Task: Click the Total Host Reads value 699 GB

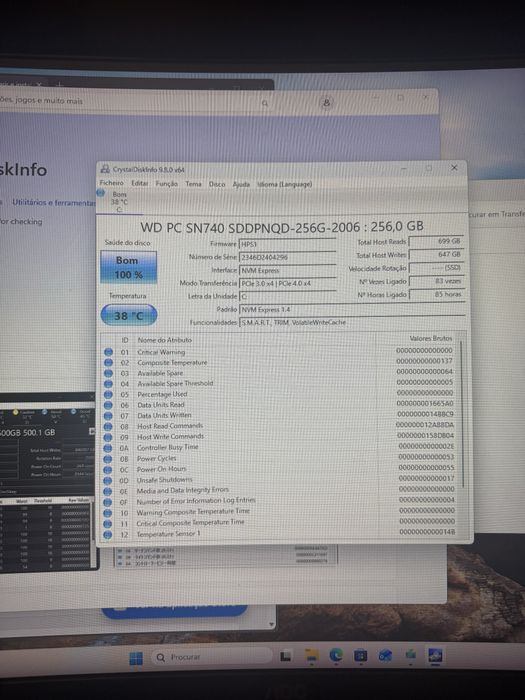Action: 436,241
